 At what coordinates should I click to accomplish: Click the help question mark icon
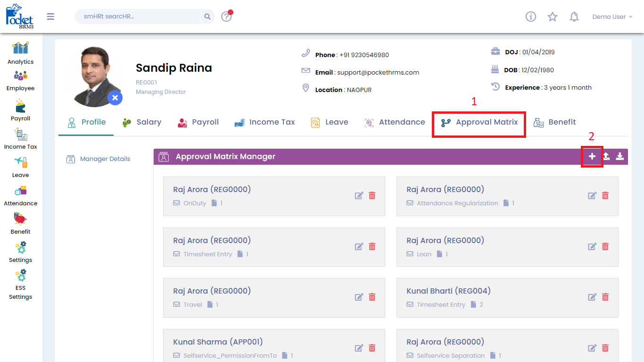(x=226, y=17)
